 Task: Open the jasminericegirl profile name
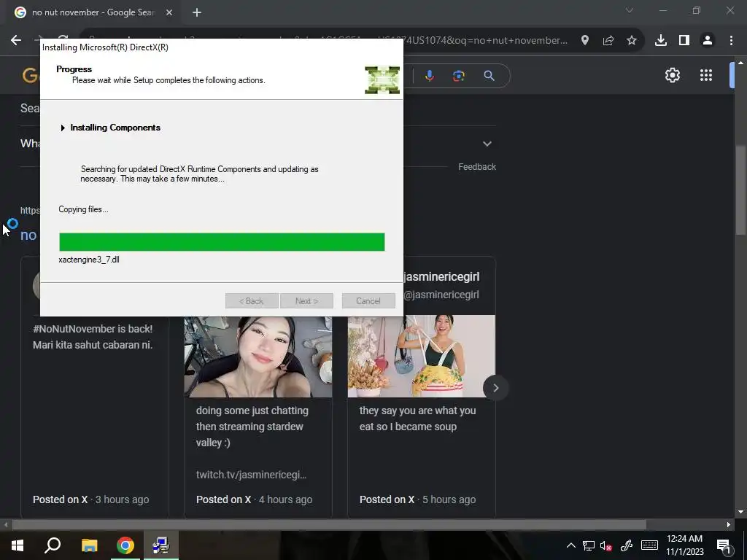click(441, 276)
